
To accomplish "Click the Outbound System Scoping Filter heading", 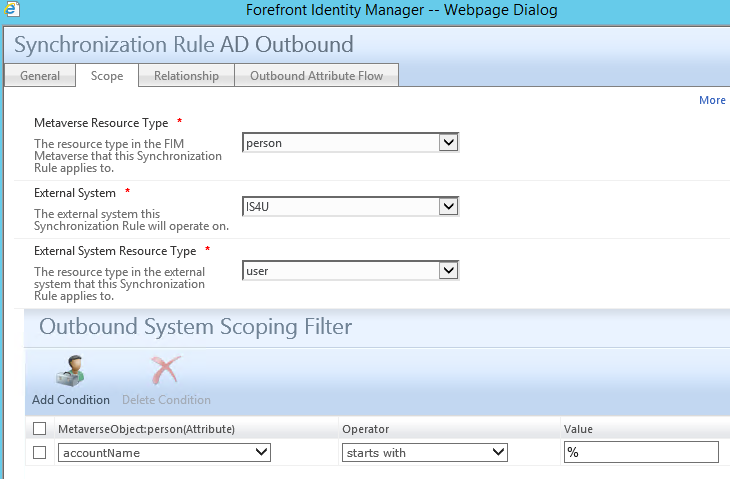I will coord(196,326).
